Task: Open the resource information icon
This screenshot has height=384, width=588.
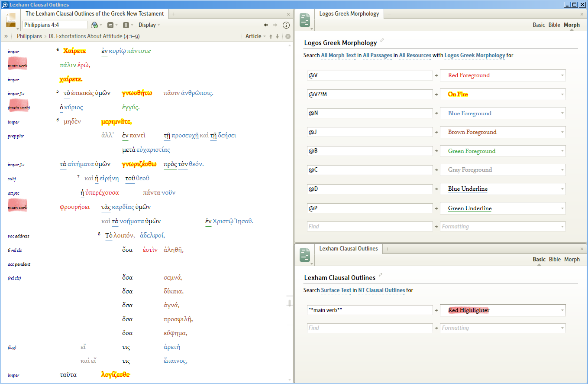Action: coord(286,25)
